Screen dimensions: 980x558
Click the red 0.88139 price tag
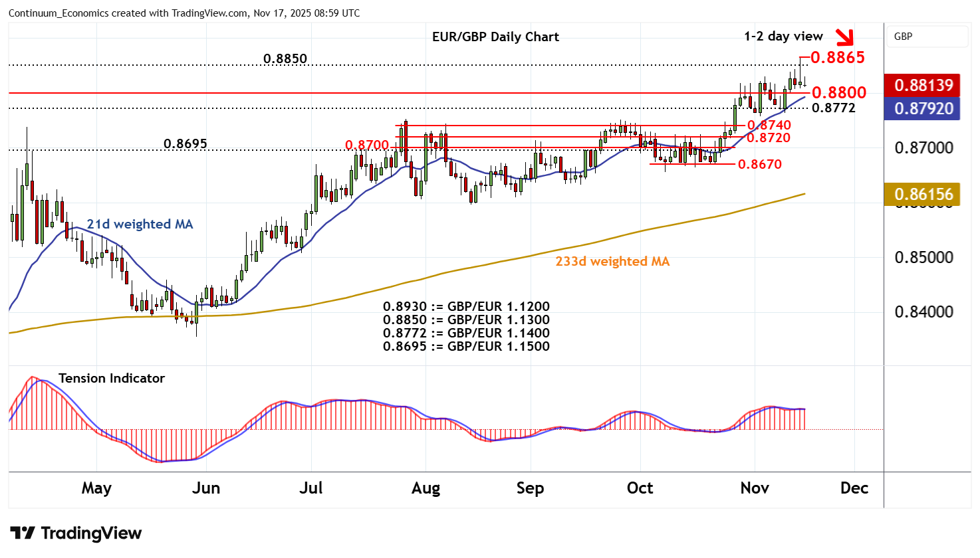click(923, 85)
